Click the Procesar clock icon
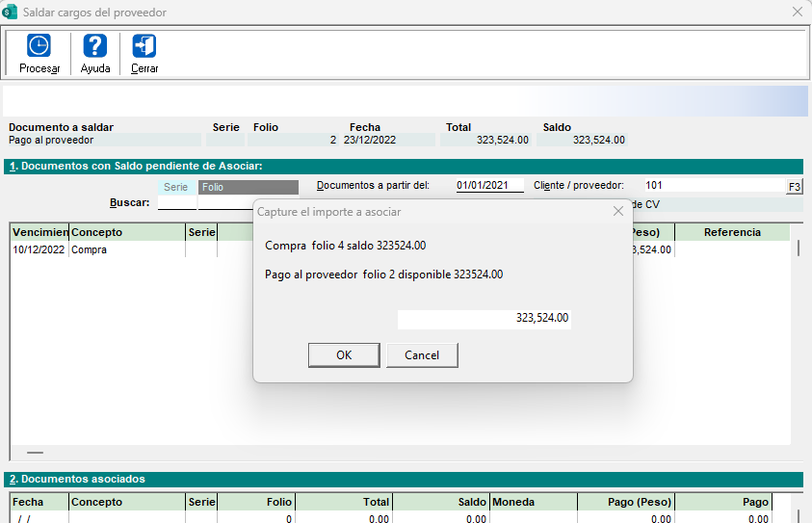This screenshot has width=812, height=523. 39,46
